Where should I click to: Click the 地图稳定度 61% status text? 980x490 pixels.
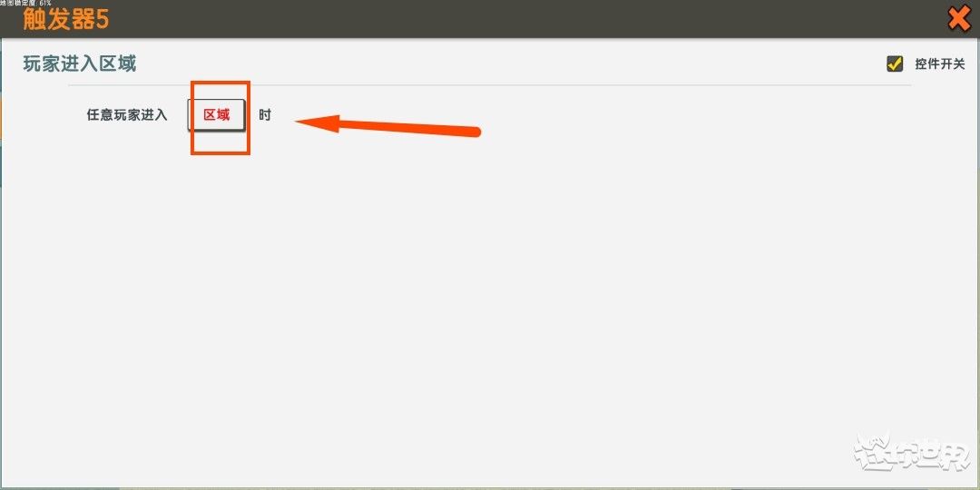(25, 3)
